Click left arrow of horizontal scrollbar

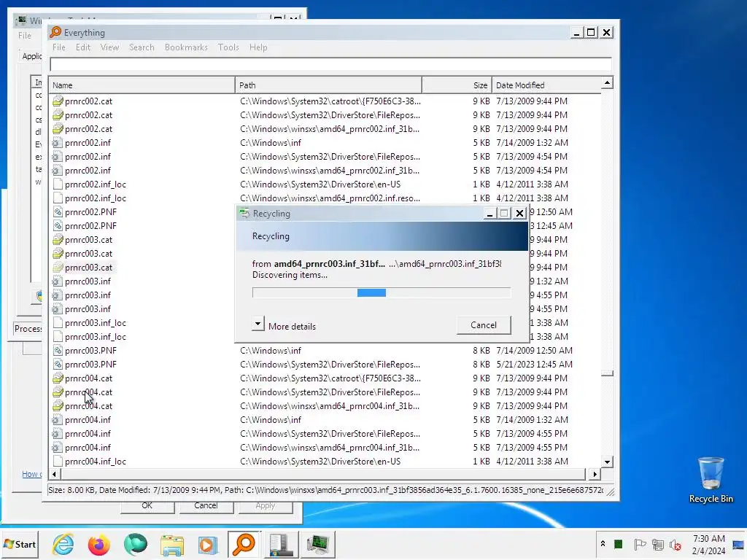pos(54,474)
